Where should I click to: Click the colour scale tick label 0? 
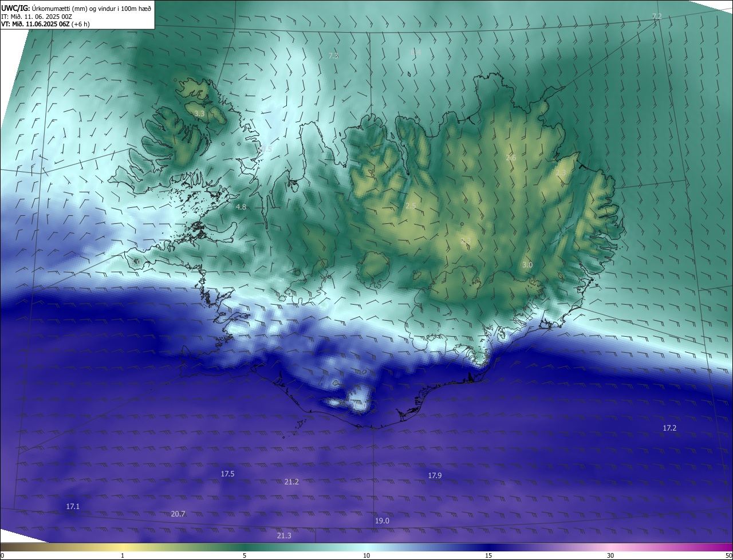coord(2,555)
